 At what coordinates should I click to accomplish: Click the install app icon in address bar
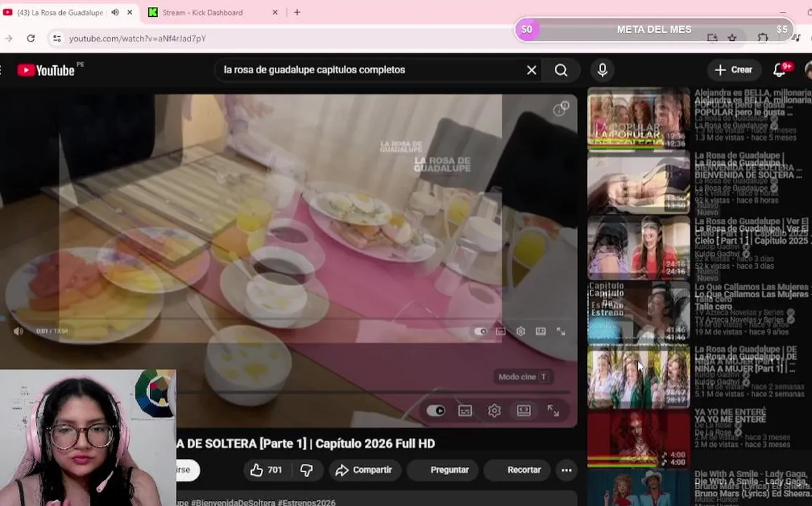(713, 38)
